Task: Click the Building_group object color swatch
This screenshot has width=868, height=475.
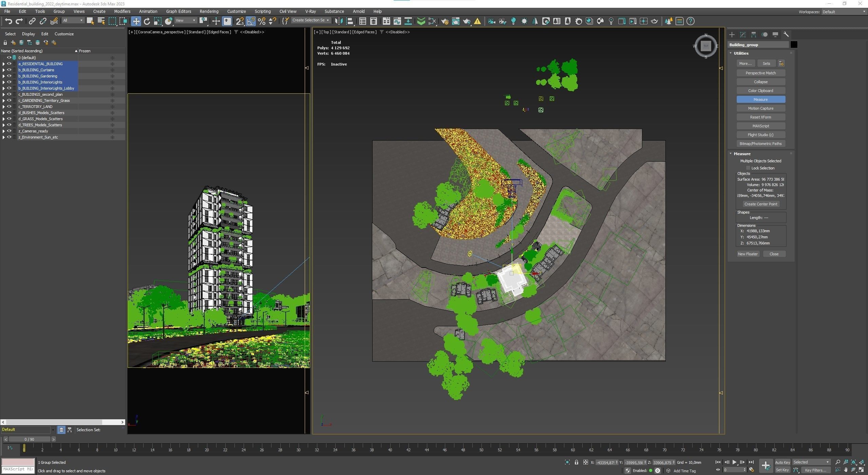Action: pyautogui.click(x=794, y=45)
